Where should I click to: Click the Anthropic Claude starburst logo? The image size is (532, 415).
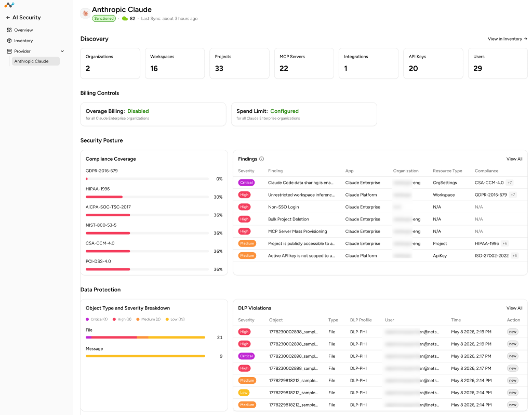pyautogui.click(x=86, y=13)
